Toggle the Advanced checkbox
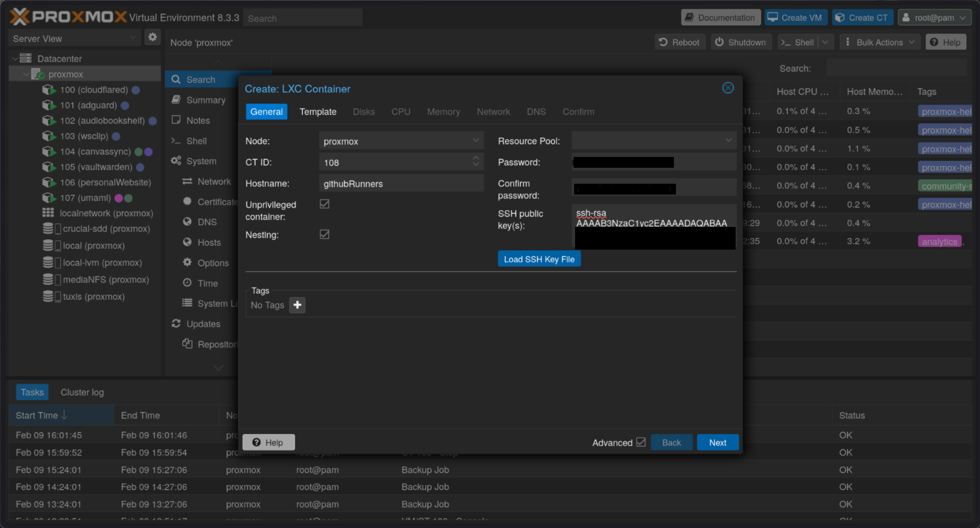This screenshot has height=528, width=980. [641, 442]
